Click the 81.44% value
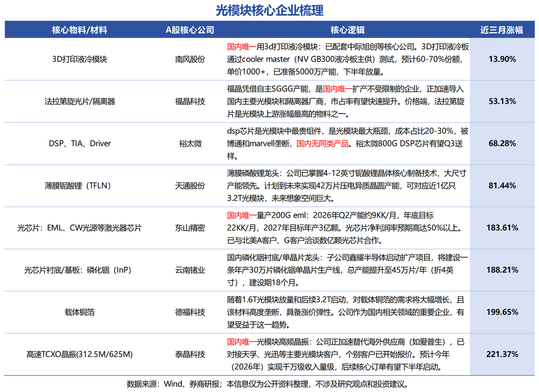 pyautogui.click(x=502, y=186)
